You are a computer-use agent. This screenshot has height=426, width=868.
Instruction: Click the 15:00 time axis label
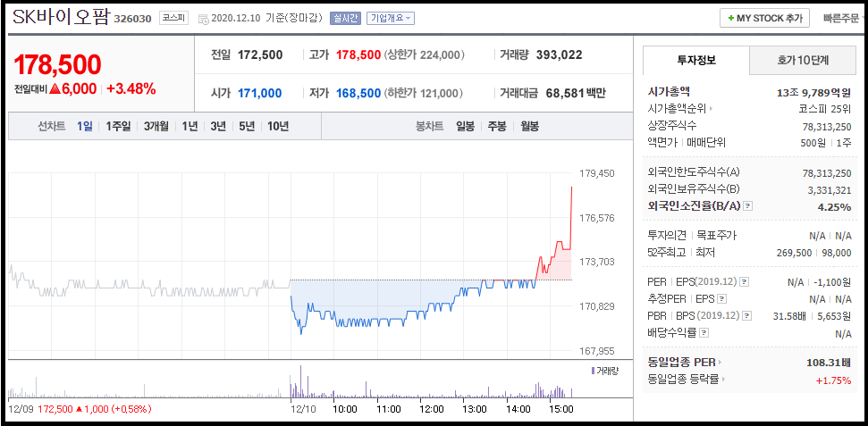tap(560, 409)
